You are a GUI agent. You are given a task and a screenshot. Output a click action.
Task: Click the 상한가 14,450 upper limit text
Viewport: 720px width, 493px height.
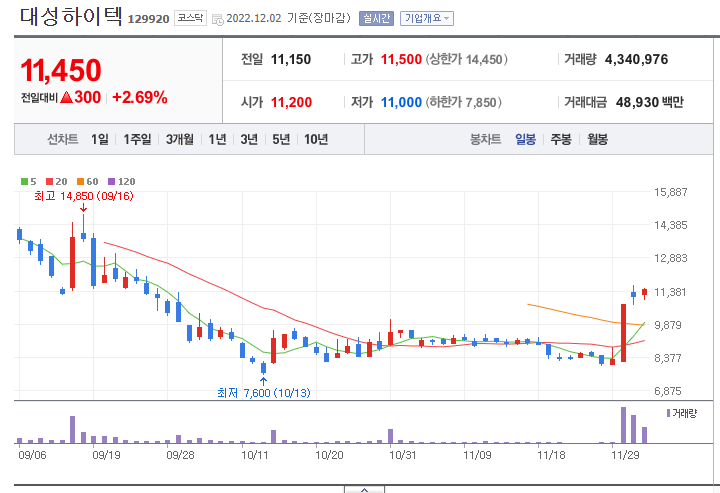pyautogui.click(x=466, y=59)
